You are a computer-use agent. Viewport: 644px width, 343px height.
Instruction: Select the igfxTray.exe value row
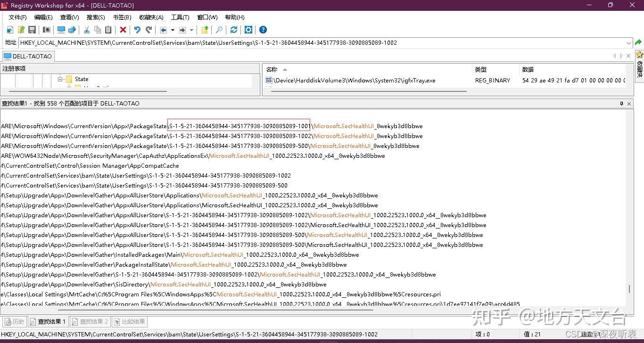445,81
